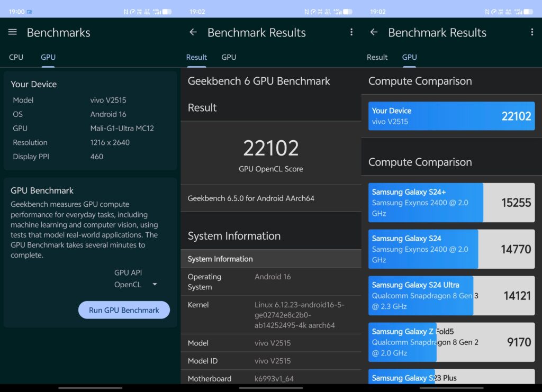Tap the Samsung Galaxy Z Fold5 result
This screenshot has height=392, width=542.
[x=451, y=342]
